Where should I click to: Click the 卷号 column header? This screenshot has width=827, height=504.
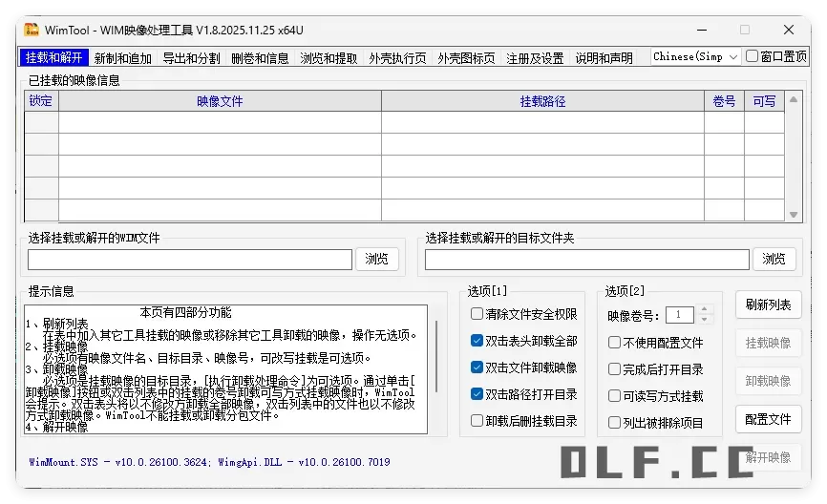tap(724, 100)
